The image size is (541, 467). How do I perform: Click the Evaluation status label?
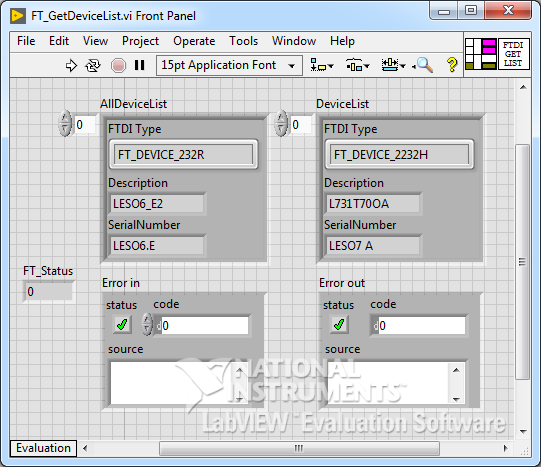tap(43, 448)
